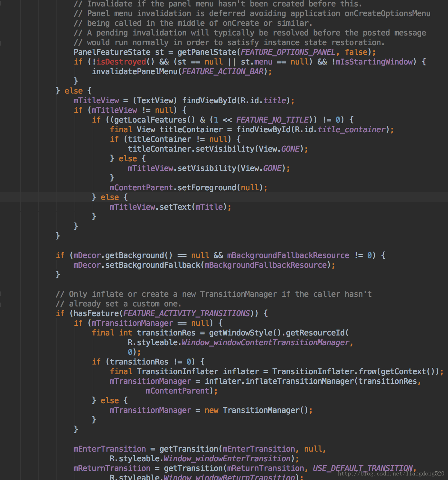The height and width of the screenshot is (480, 448).
Task: Click the 'inflater' variable declaration name
Action: 241,372
